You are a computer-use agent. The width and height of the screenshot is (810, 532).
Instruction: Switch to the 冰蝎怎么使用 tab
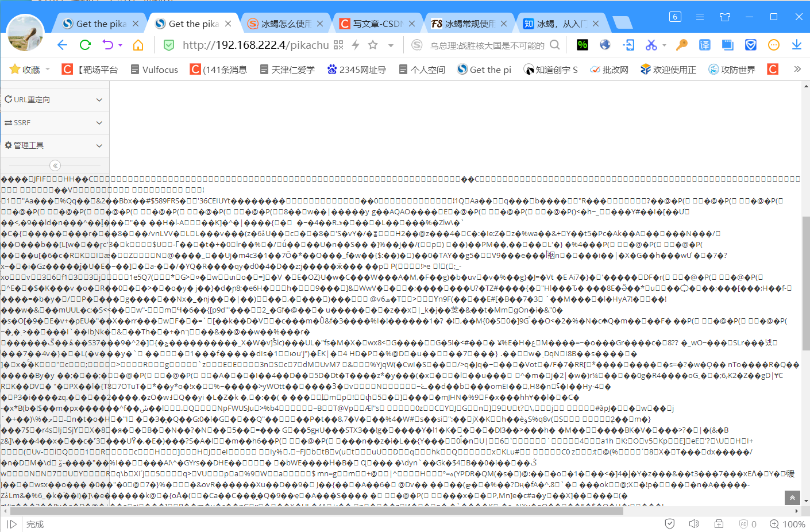pos(285,23)
